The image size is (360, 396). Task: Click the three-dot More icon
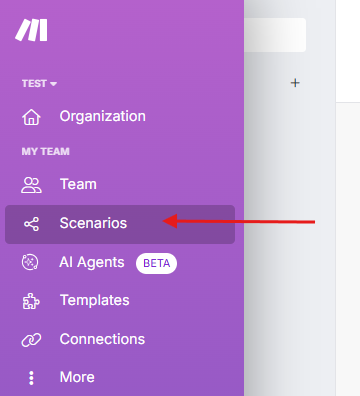click(31, 378)
